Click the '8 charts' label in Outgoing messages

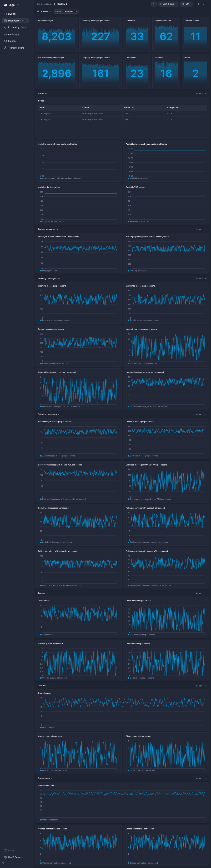pyautogui.click(x=199, y=414)
